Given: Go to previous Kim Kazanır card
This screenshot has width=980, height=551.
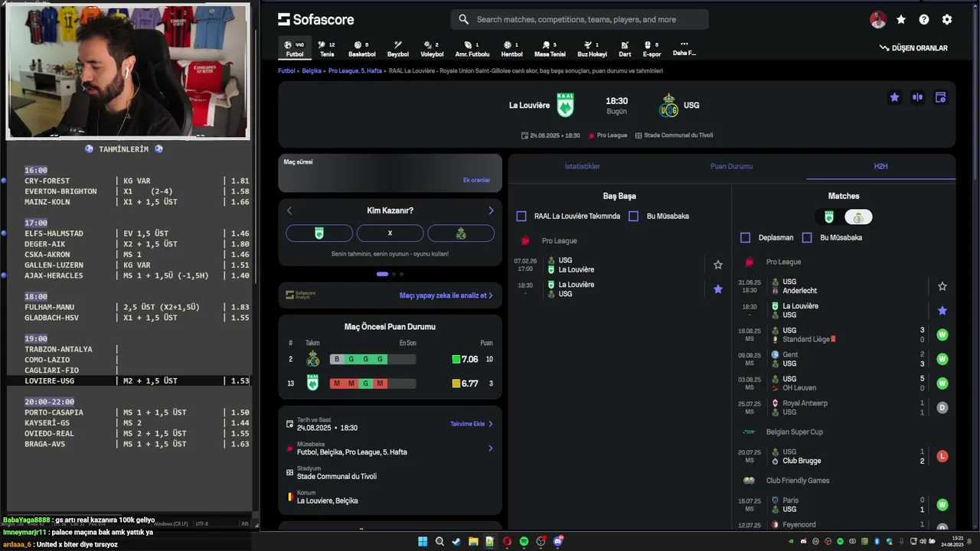Looking at the screenshot, I should 289,210.
